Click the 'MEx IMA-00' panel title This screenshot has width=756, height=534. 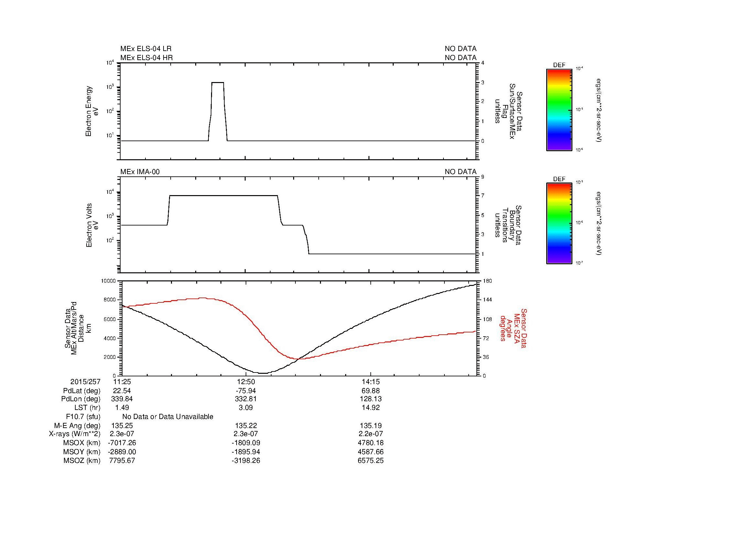point(140,172)
